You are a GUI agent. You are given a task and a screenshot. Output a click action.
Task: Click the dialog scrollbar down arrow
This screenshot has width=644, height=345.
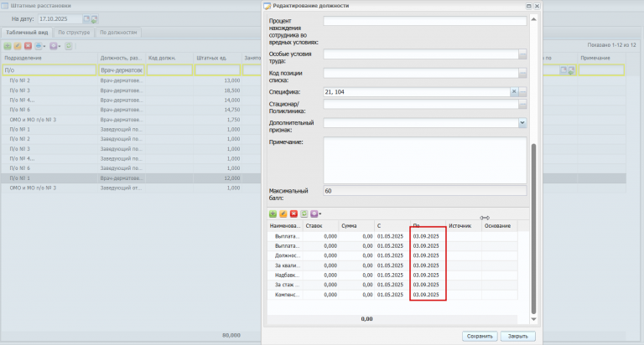tap(533, 319)
